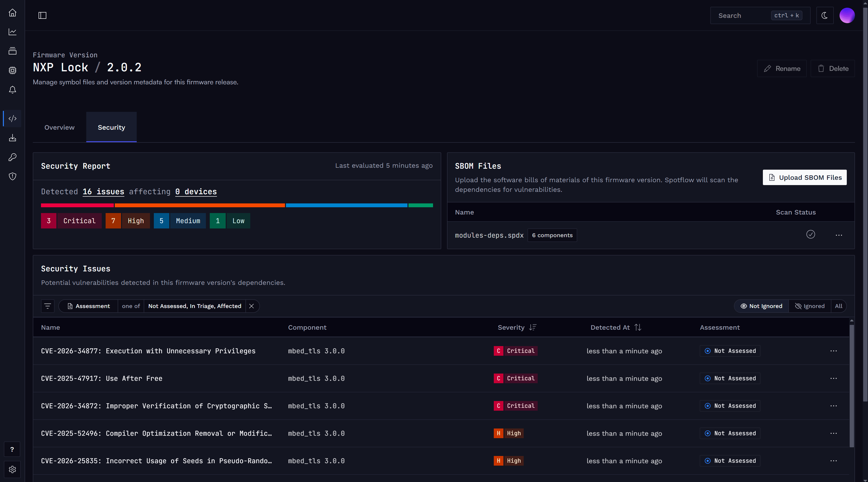Remove the Assessment filter with X

coord(251,306)
